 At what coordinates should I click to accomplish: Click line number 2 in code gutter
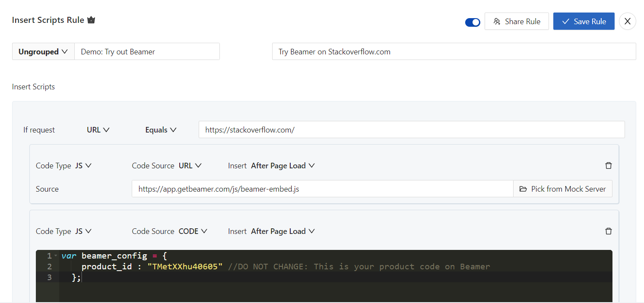(50, 267)
